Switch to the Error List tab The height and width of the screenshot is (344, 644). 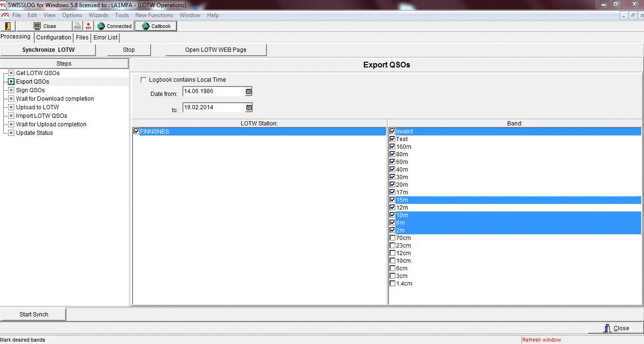105,38
